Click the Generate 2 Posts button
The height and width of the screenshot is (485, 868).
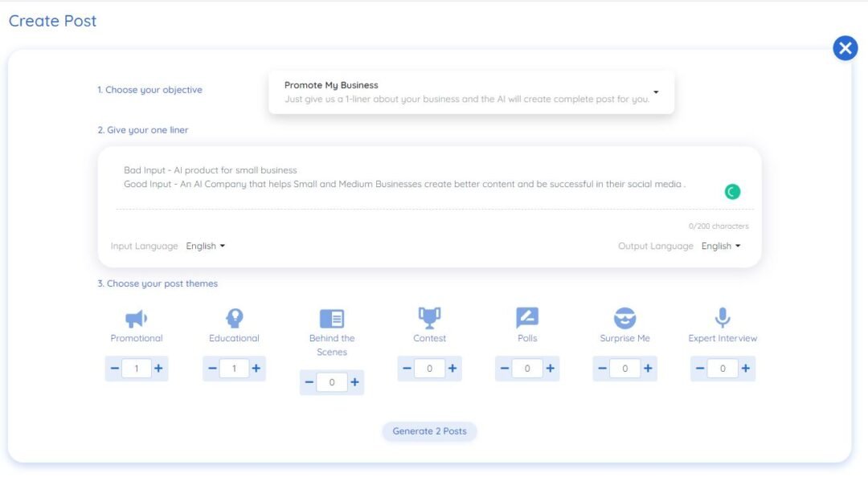[x=431, y=430]
